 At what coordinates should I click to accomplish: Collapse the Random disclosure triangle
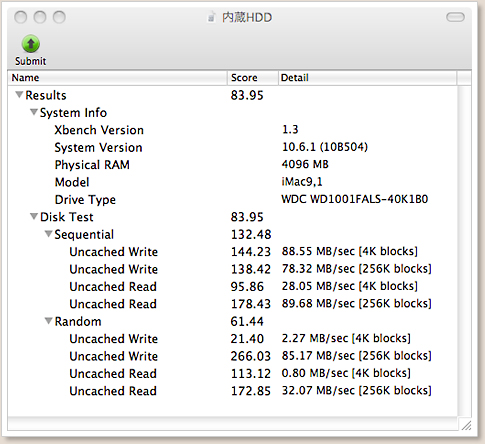[x=48, y=321]
